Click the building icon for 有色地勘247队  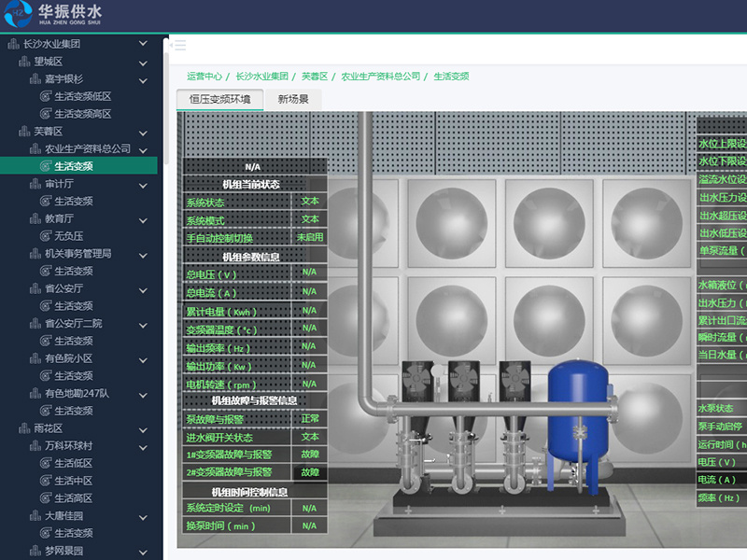[35, 393]
